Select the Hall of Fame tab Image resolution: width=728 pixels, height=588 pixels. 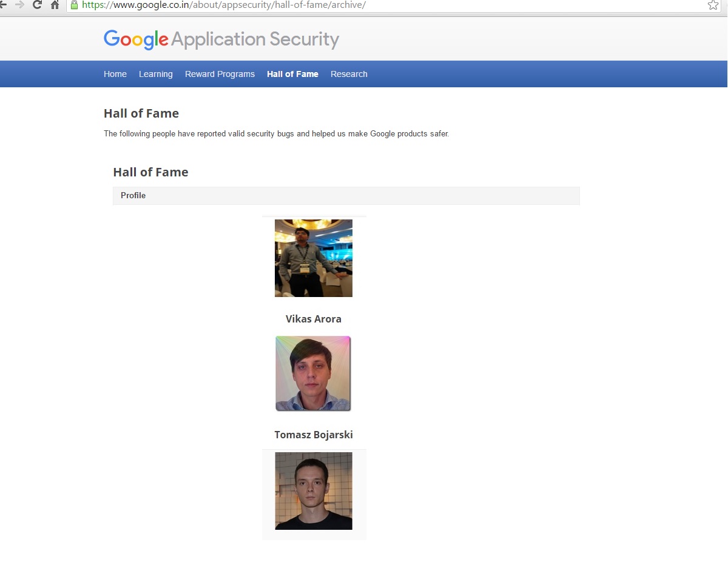pyautogui.click(x=292, y=74)
